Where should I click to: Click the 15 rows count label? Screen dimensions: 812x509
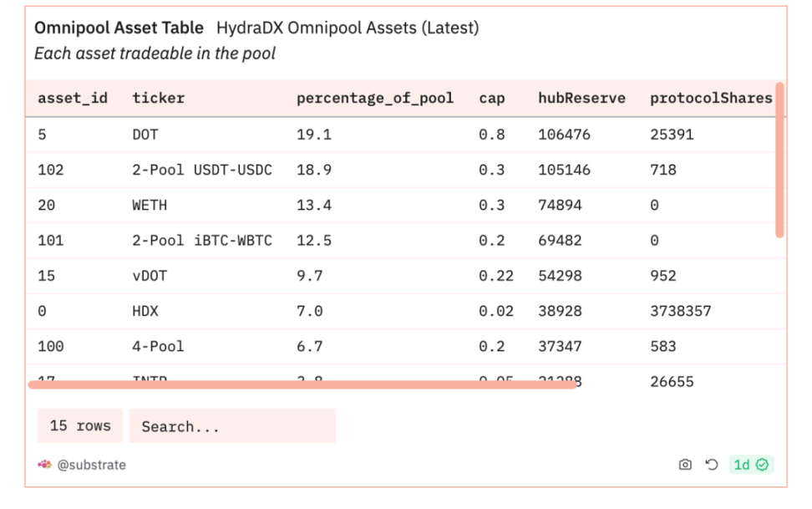coord(80,426)
